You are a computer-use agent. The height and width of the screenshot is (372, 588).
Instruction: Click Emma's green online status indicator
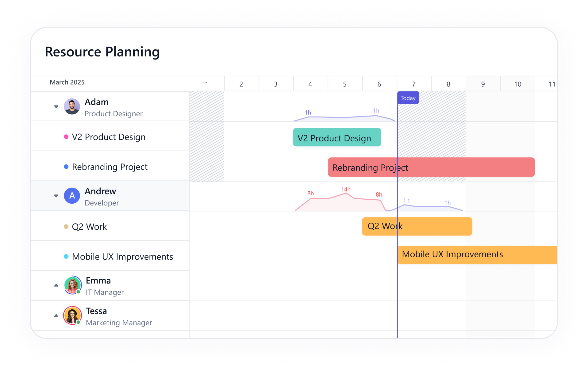click(x=78, y=292)
